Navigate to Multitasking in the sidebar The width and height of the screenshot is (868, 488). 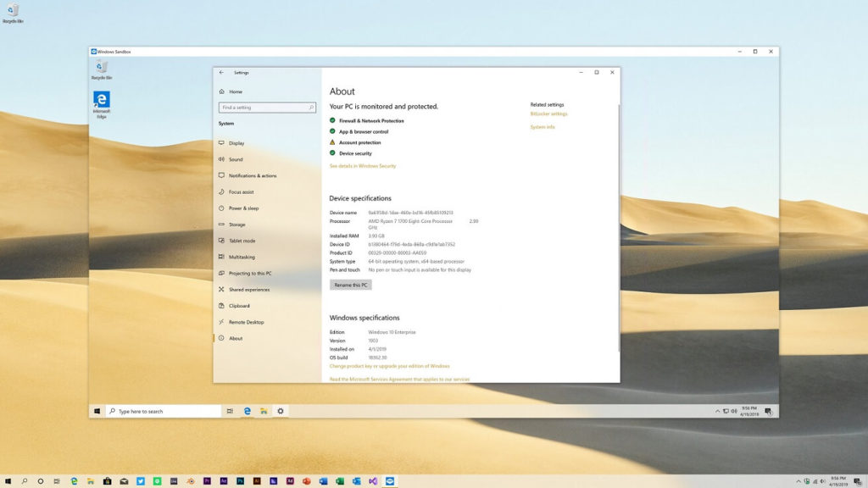(x=222, y=257)
